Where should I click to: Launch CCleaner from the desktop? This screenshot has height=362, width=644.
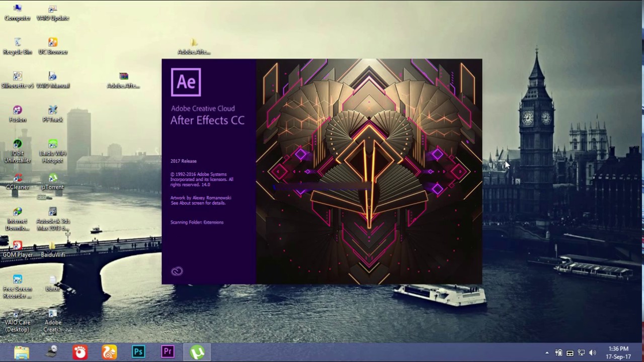[x=18, y=182]
